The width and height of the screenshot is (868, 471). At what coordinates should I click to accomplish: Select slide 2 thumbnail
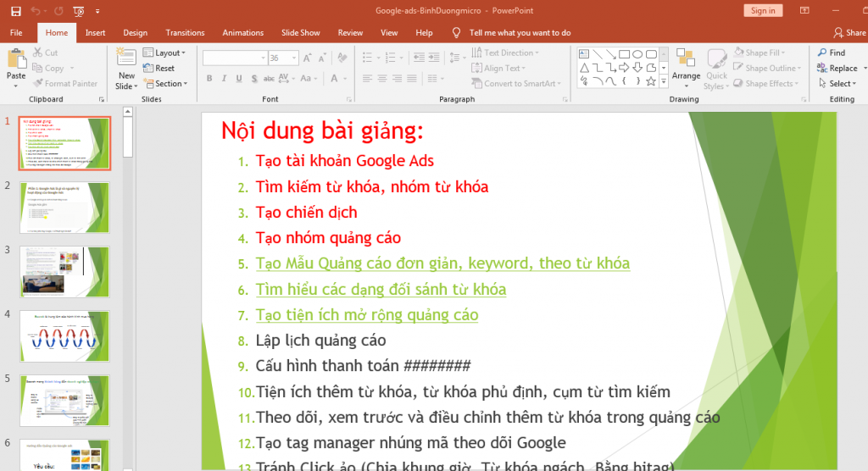tap(64, 208)
